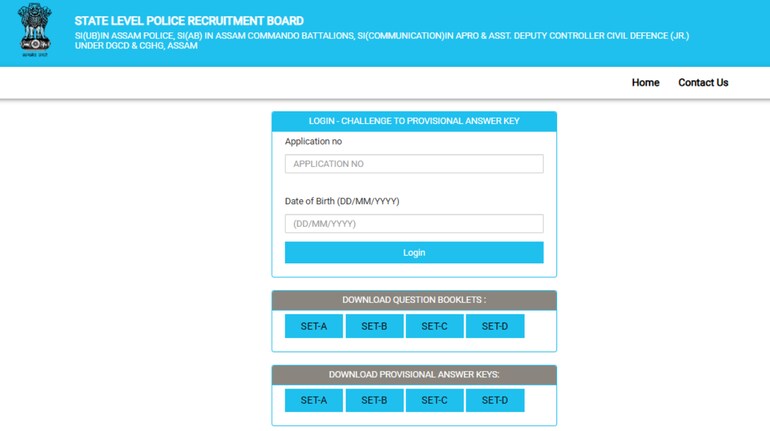770x431 pixels.
Task: Download question booklet SET-A
Action: pos(313,326)
